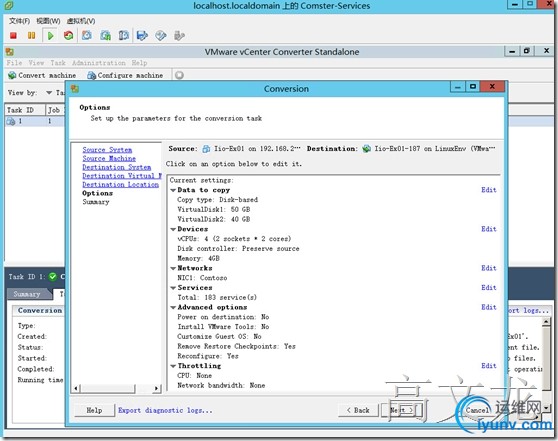Open the 虚拟机(V) menu

[81, 21]
